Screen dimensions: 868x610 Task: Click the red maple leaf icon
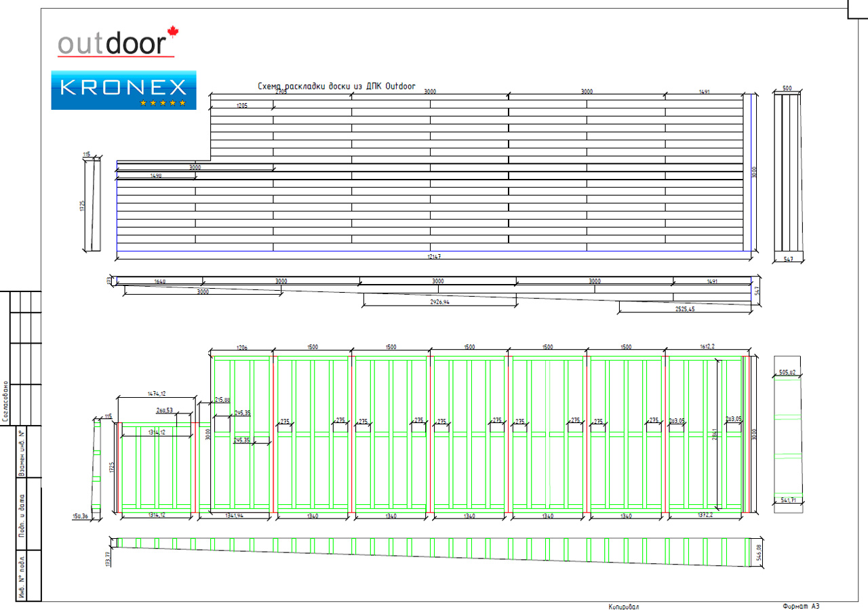[172, 32]
